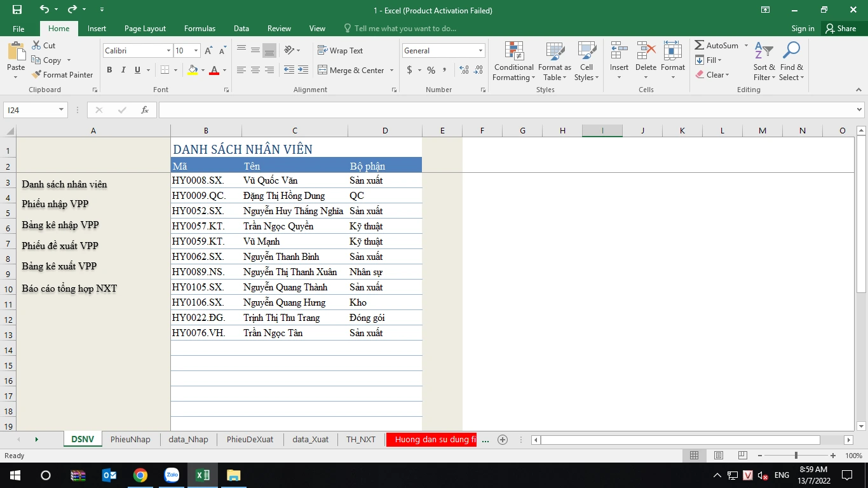Expand the Merge & Center dropdown arrow
The height and width of the screenshot is (488, 868).
(x=391, y=70)
